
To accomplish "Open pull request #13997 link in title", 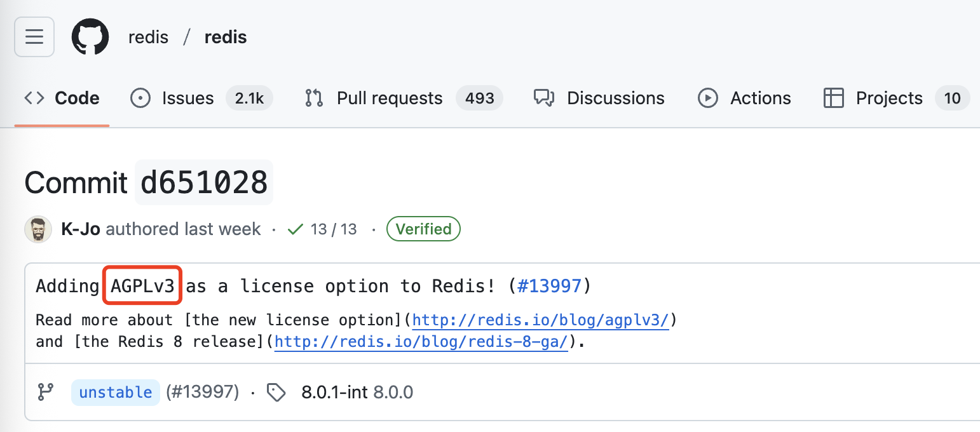I will click(549, 286).
